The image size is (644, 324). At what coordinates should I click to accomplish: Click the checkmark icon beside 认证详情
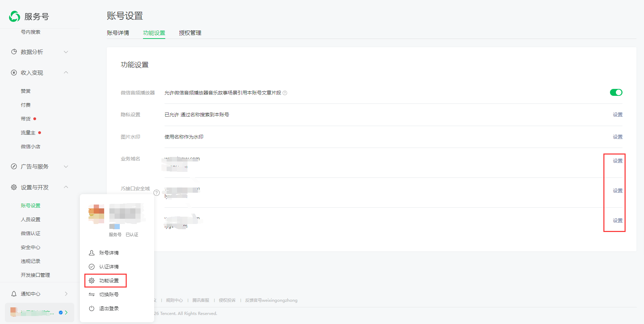click(x=92, y=267)
